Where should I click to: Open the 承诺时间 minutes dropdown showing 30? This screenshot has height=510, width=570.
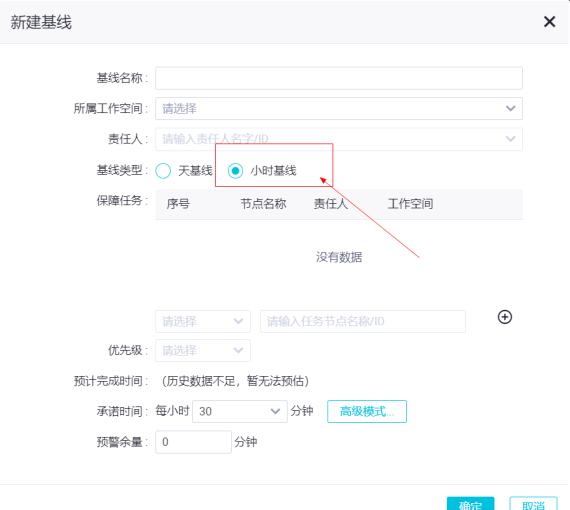tap(240, 411)
